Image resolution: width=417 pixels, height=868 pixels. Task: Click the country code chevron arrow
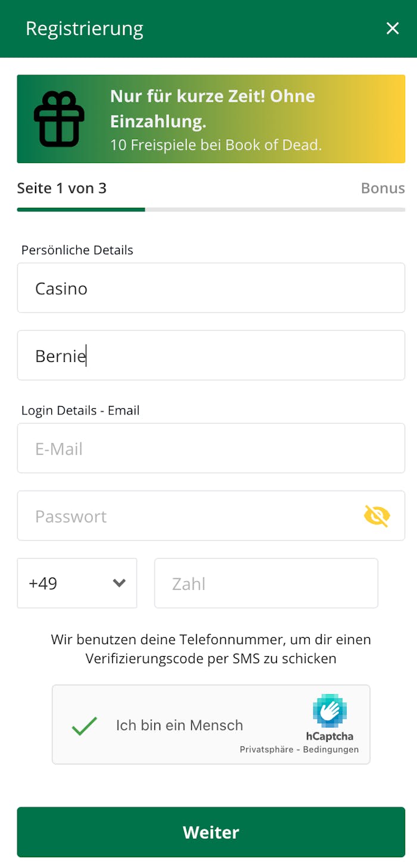click(x=119, y=583)
